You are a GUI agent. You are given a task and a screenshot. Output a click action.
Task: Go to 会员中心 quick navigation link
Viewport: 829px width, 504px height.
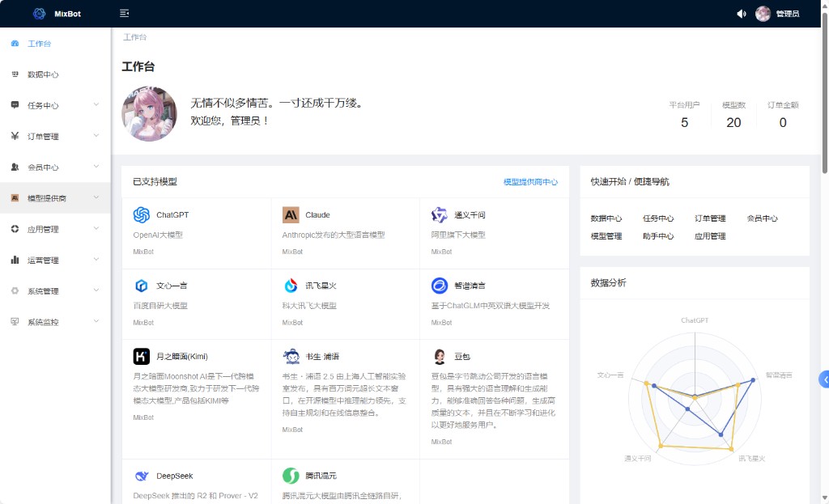tap(763, 218)
